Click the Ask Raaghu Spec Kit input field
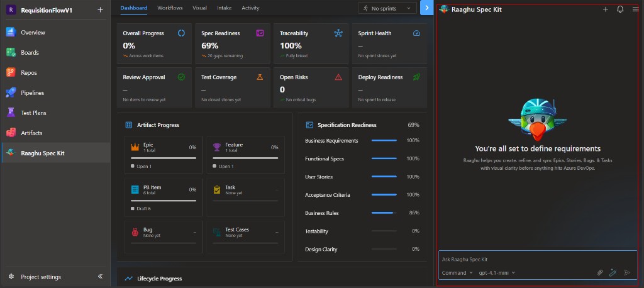Screen dimensions: 644x288 pos(538,260)
